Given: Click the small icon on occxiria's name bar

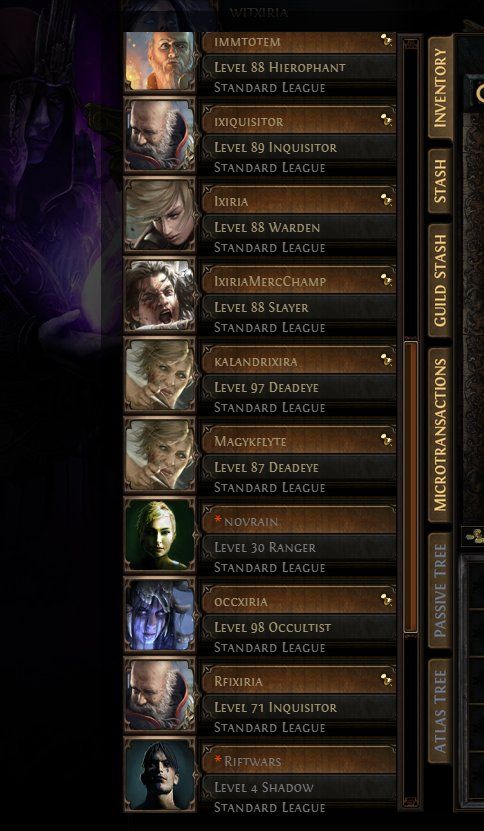Looking at the screenshot, I should point(386,600).
